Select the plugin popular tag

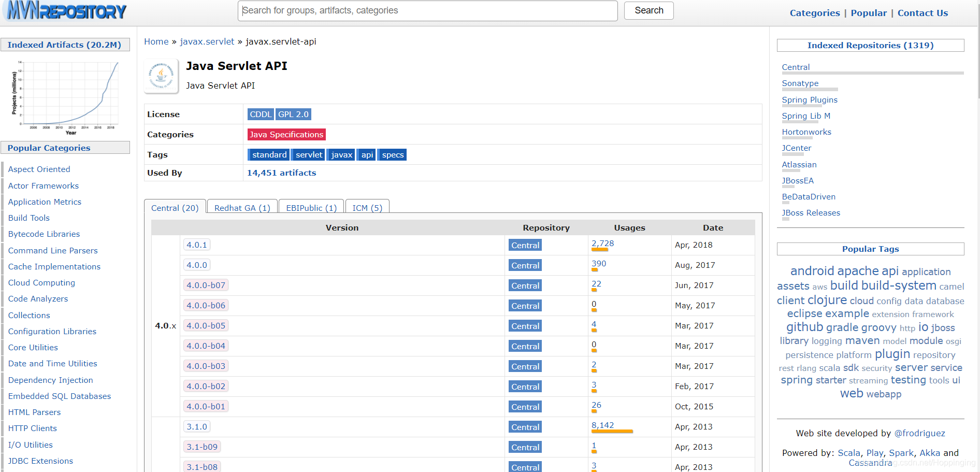892,354
